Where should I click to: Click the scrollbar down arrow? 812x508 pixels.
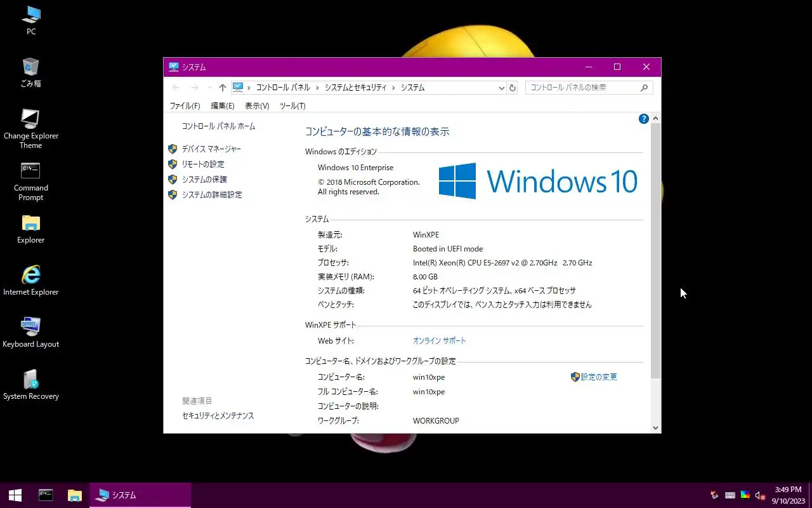[x=655, y=428]
